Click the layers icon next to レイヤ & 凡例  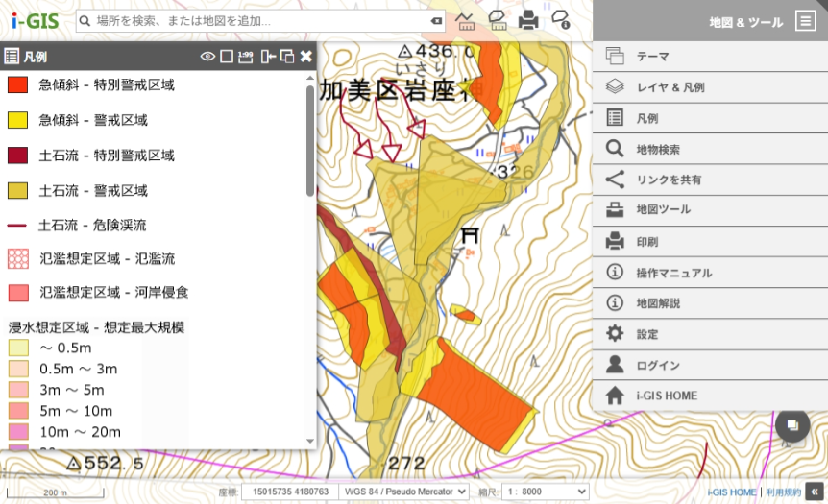(x=615, y=86)
